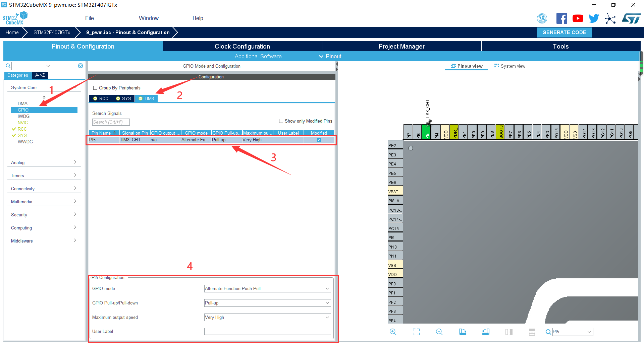Click the Twitter bird icon
The height and width of the screenshot is (345, 644).
(594, 18)
